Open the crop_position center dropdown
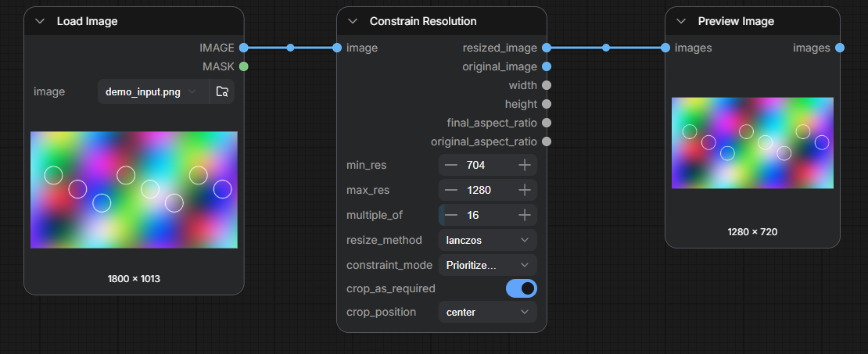This screenshot has height=354, width=868. pos(488,312)
